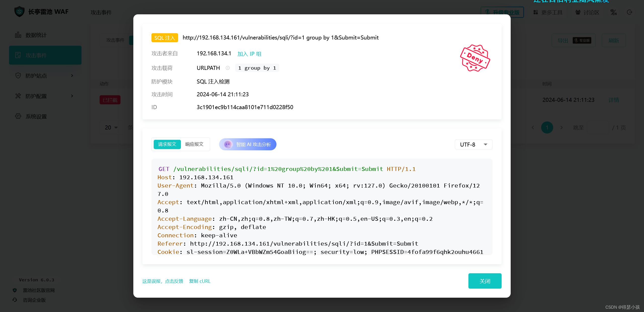The image size is (644, 312).
Task: Click the SafeLine WAF shield logo
Action: pos(19,12)
